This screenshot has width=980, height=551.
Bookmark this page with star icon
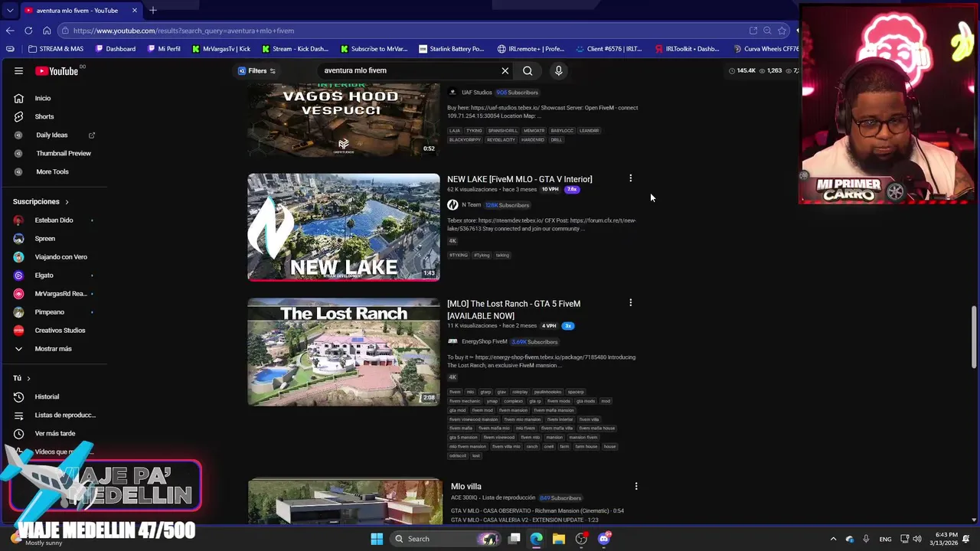pyautogui.click(x=782, y=31)
